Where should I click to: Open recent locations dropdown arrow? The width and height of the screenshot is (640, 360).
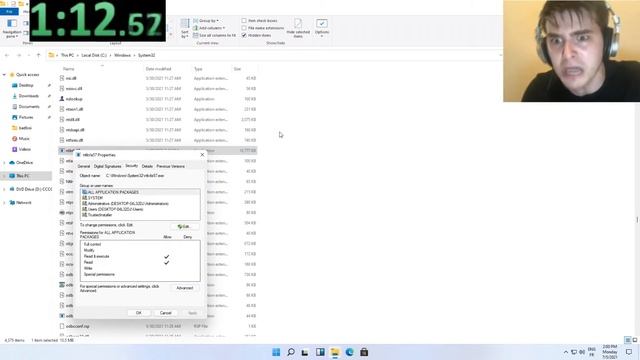tap(29, 55)
